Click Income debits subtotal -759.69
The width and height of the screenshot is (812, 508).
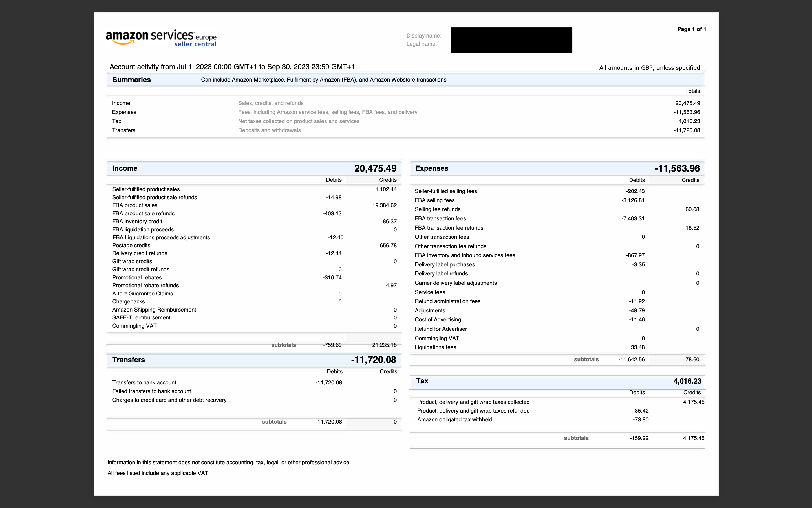(332, 345)
